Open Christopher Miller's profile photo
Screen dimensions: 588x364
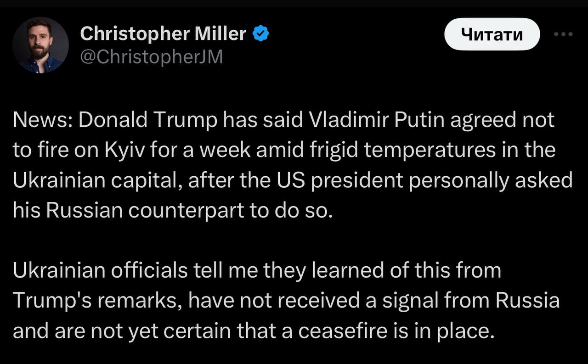(x=40, y=45)
